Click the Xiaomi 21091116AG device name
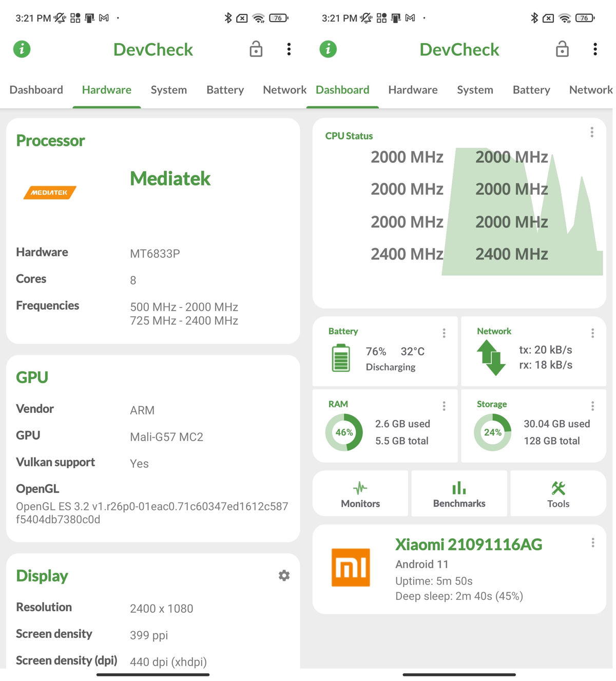Viewport: 616px width, 681px height. point(469,544)
